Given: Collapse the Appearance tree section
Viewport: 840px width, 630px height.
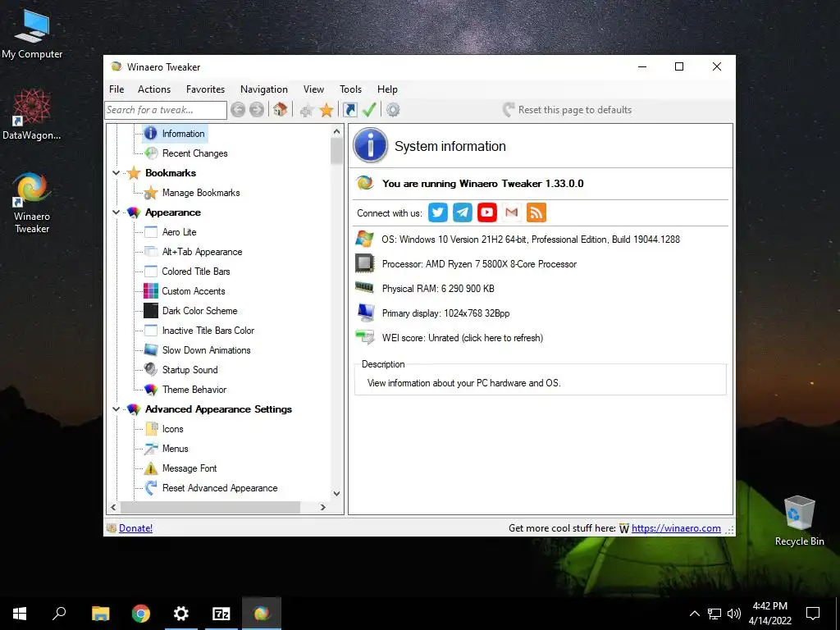Looking at the screenshot, I should 116,212.
